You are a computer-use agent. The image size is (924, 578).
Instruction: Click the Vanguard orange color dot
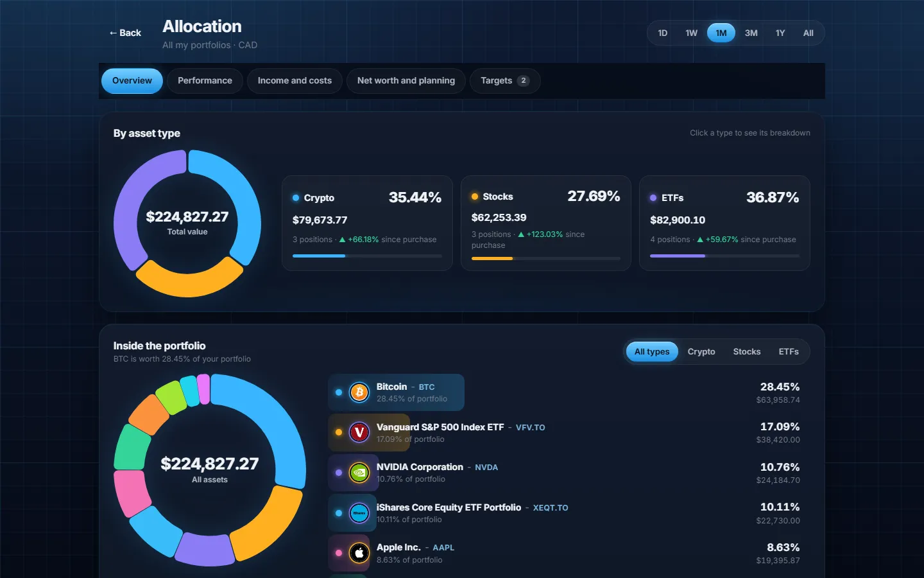(339, 433)
